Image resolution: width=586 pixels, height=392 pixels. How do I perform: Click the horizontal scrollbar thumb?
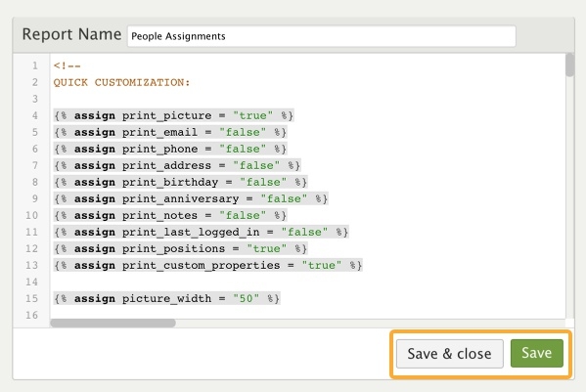click(x=113, y=323)
